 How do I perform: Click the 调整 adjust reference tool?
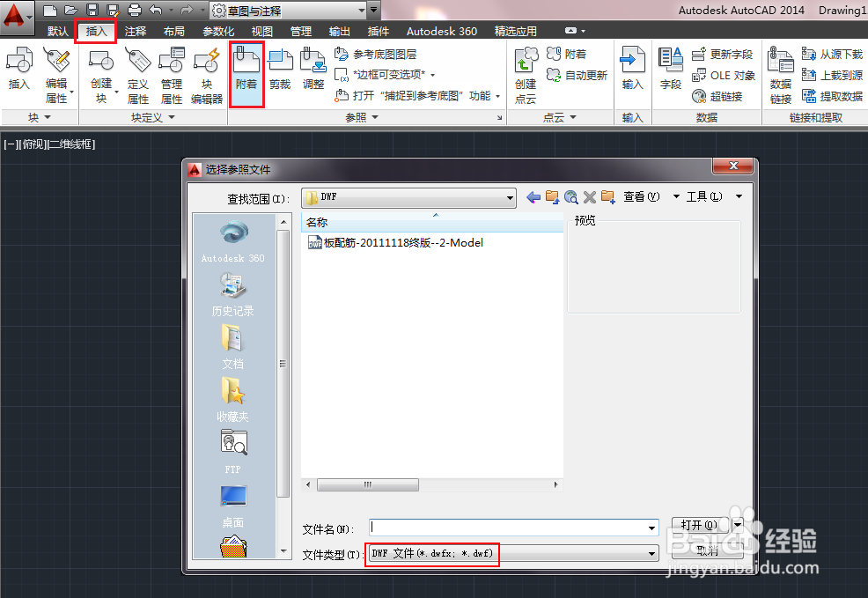313,69
